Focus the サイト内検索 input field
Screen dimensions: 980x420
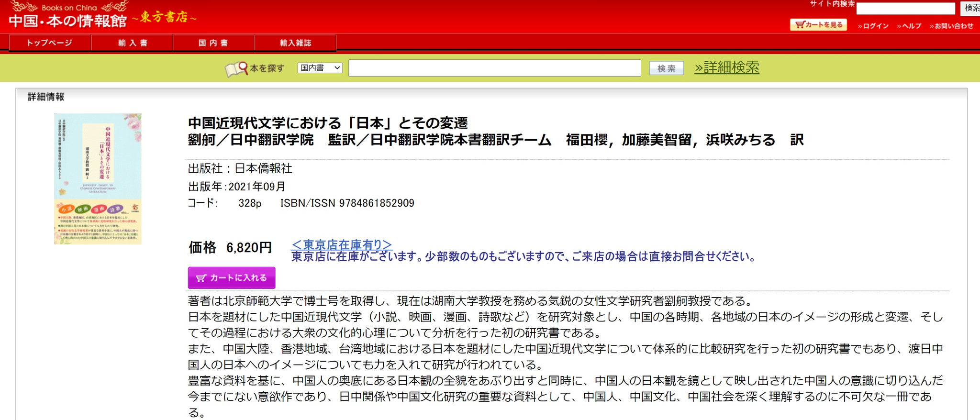pos(905,9)
